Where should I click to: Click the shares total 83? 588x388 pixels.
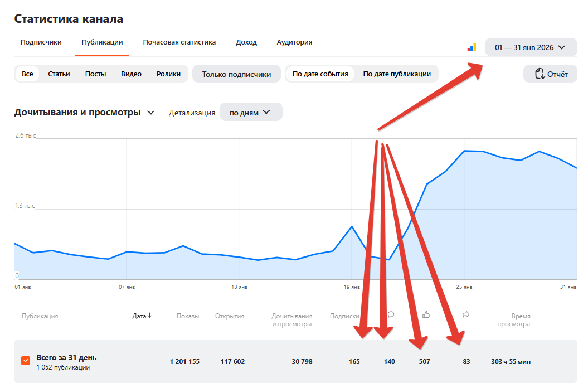466,362
